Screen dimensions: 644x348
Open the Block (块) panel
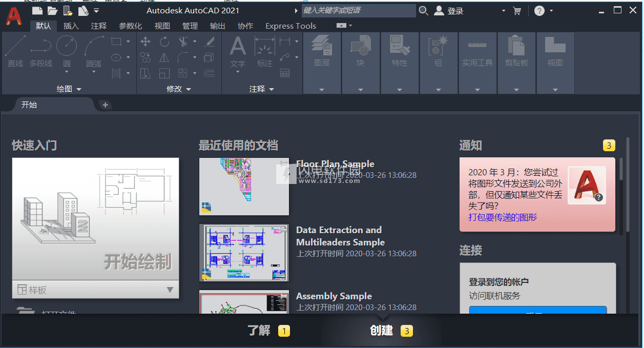pyautogui.click(x=361, y=63)
